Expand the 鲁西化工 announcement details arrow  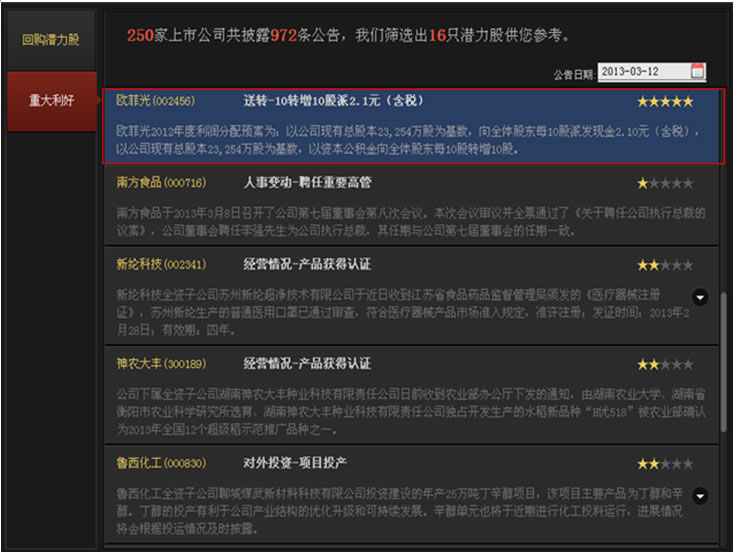coord(700,495)
